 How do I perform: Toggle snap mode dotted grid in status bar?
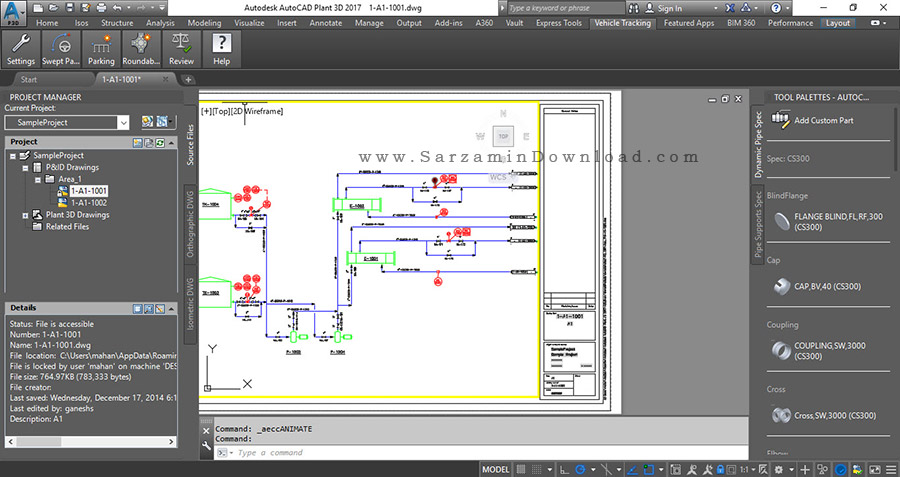coord(538,469)
